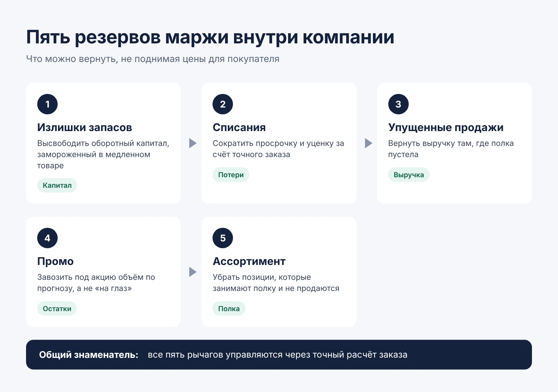Select the «Полка» tag
558x392 pixels.
[229, 309]
